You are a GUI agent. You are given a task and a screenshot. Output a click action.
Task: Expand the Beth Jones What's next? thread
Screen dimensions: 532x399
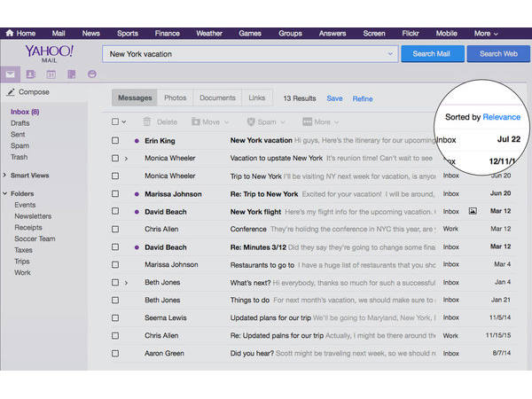coord(126,283)
